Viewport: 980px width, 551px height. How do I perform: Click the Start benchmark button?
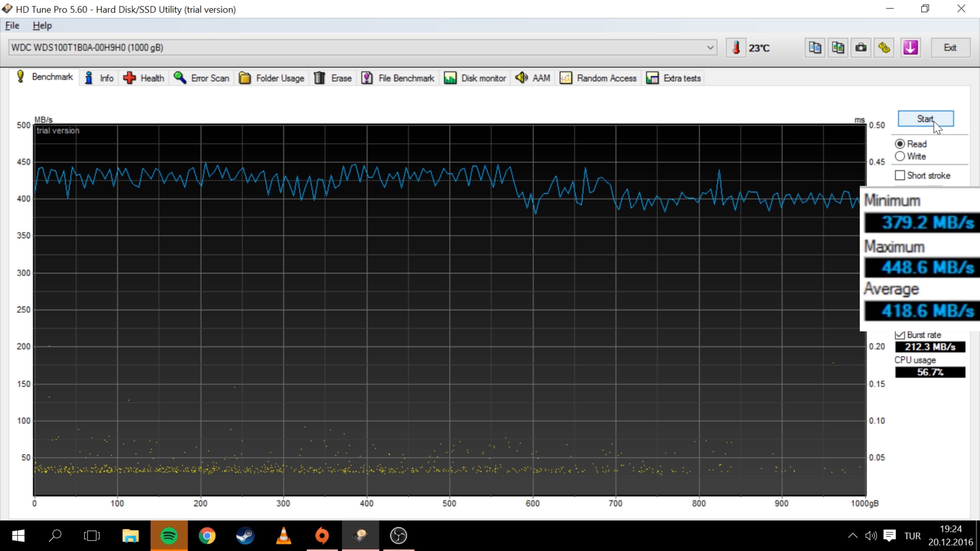click(x=926, y=119)
